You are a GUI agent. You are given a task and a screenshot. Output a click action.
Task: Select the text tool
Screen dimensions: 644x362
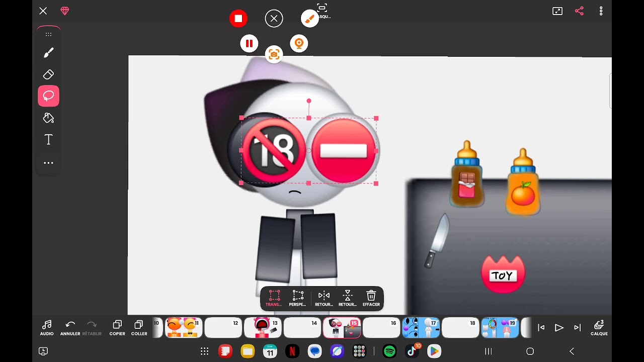(48, 140)
